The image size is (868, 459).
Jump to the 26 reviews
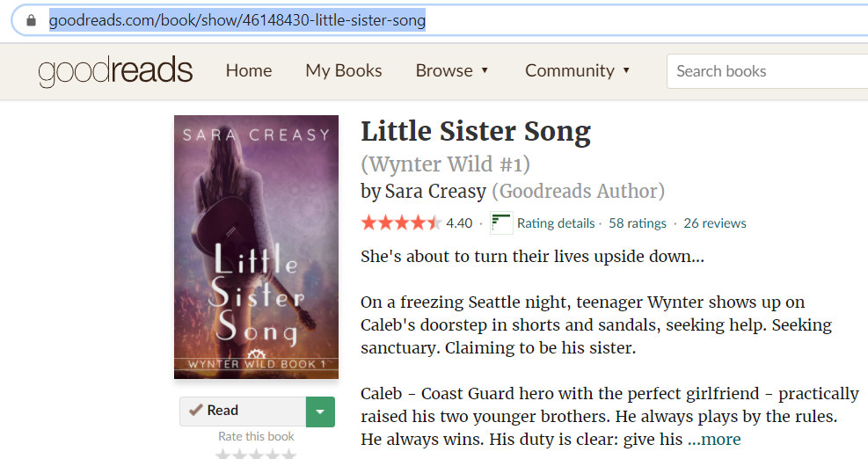coord(714,223)
